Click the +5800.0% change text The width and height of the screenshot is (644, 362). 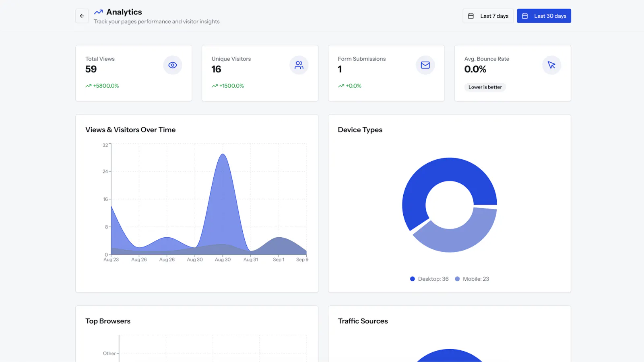(x=106, y=86)
